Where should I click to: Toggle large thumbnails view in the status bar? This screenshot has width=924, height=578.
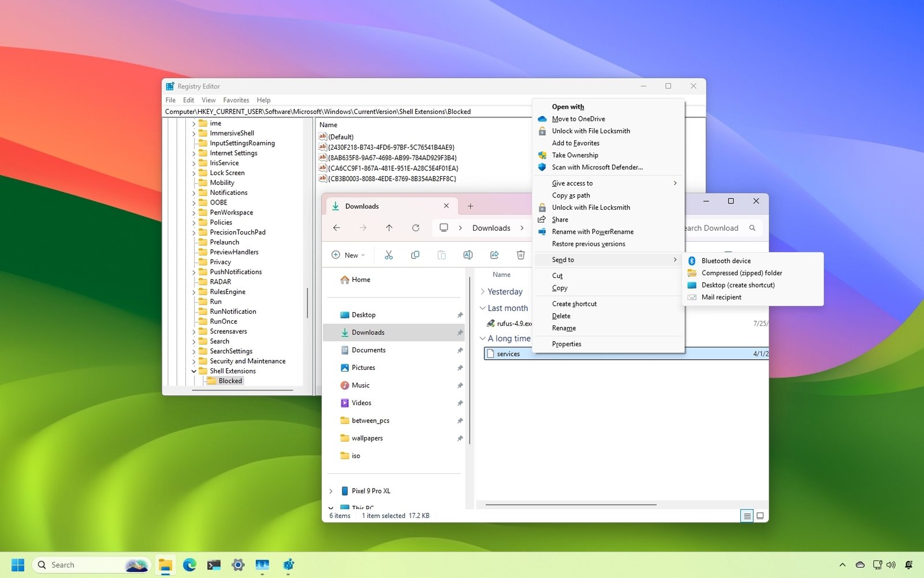pyautogui.click(x=761, y=516)
